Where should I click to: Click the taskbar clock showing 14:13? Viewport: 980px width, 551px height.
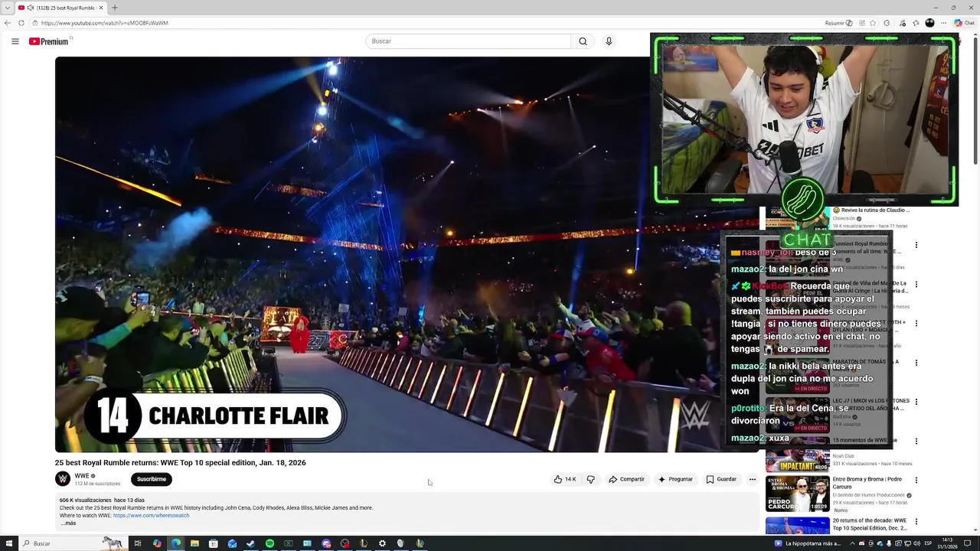point(947,543)
